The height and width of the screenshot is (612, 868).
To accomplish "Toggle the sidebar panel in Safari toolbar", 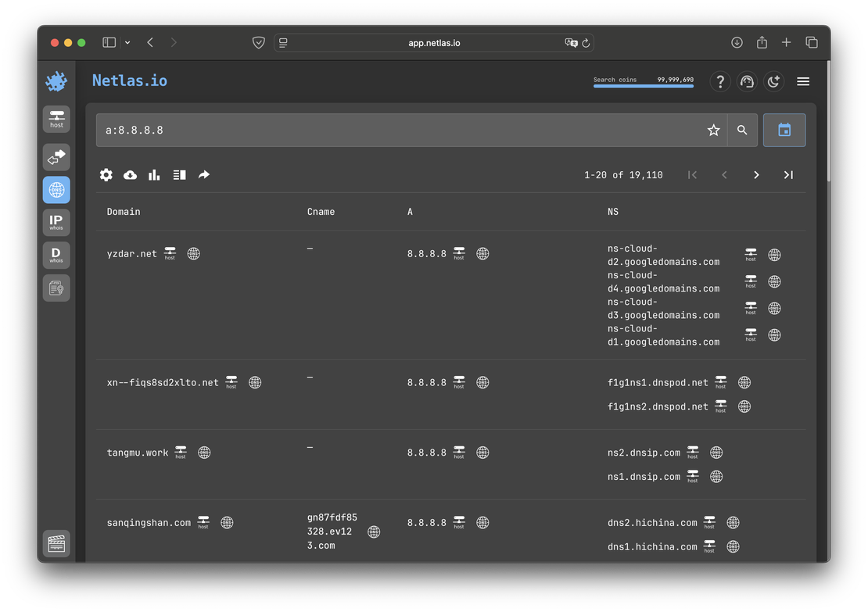I will pos(109,42).
